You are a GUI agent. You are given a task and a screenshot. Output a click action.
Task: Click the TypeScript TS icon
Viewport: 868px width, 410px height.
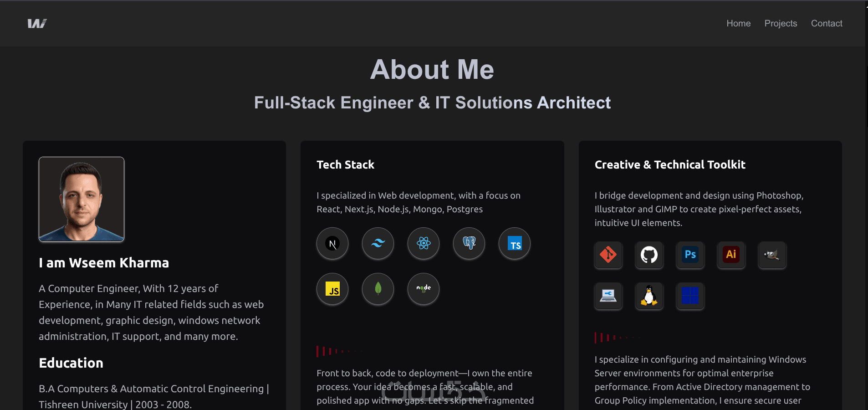pyautogui.click(x=515, y=244)
